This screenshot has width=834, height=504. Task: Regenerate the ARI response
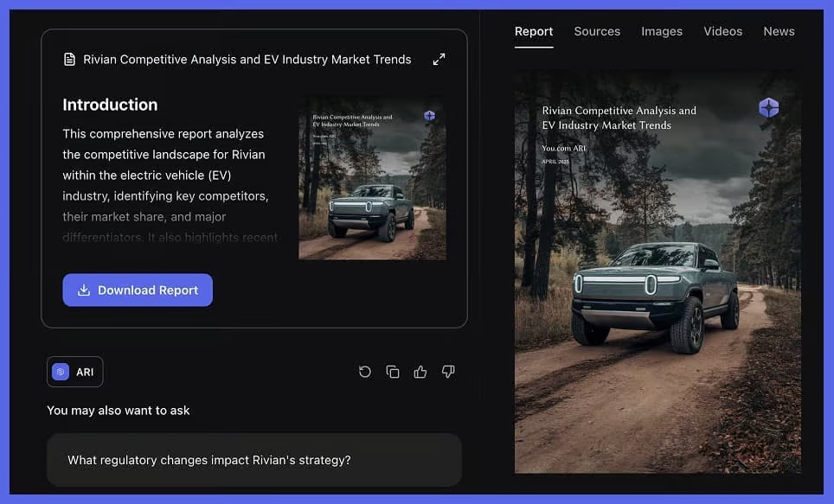click(365, 372)
